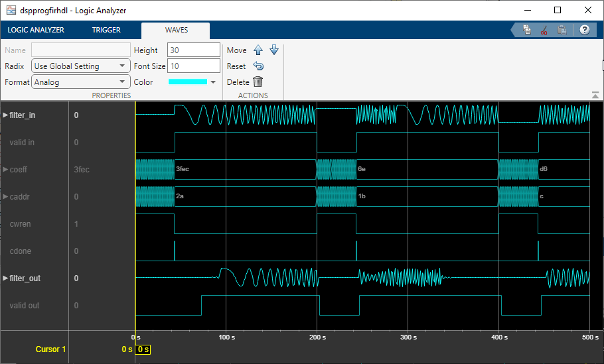The width and height of the screenshot is (604, 364).
Task: Click the Move Down arrow icon
Action: coord(273,50)
